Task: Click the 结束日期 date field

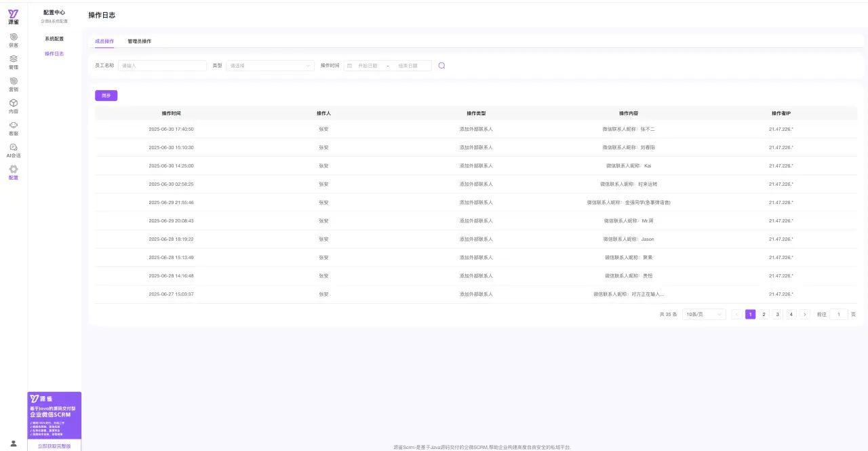Action: [x=408, y=66]
